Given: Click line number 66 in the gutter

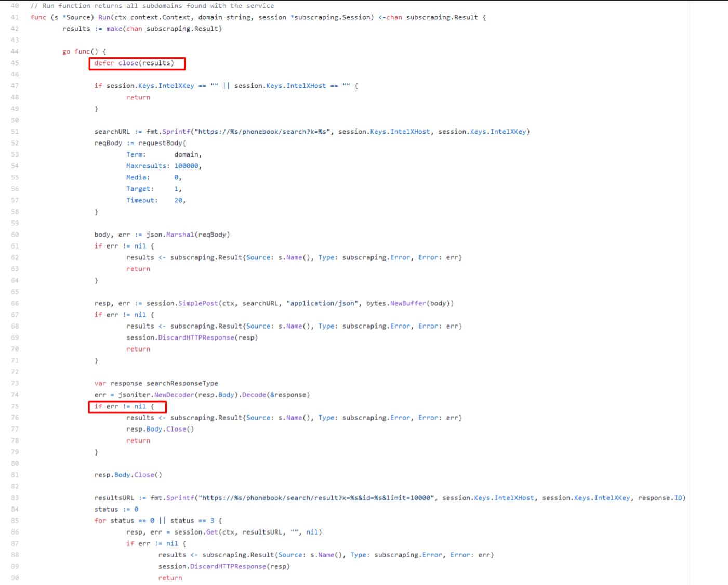Looking at the screenshot, I should 15,303.
